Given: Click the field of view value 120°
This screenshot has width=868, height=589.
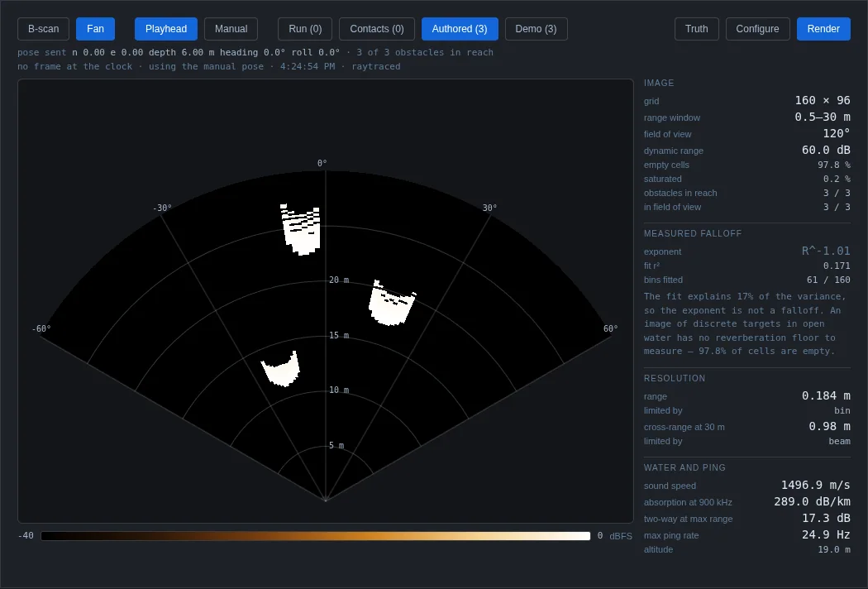Looking at the screenshot, I should (x=836, y=133).
